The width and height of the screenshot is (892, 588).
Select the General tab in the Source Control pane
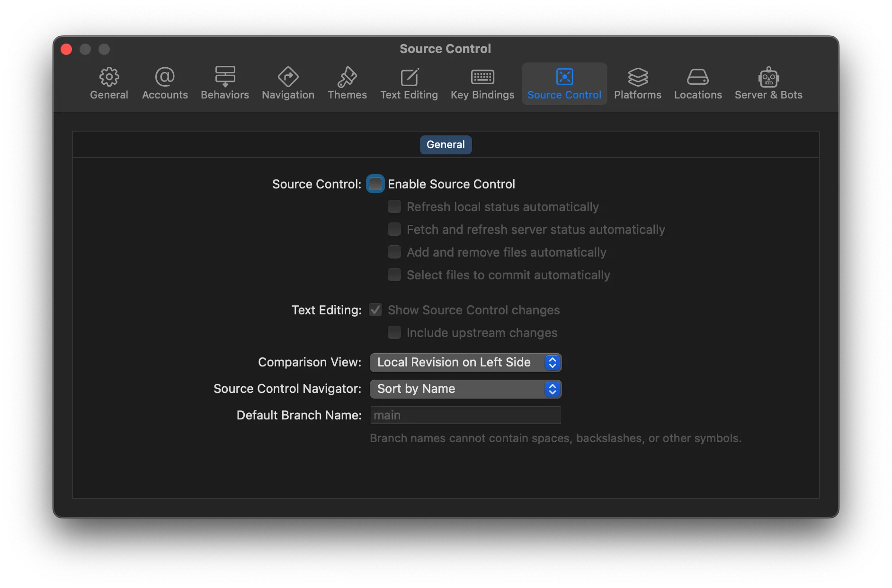coord(446,144)
